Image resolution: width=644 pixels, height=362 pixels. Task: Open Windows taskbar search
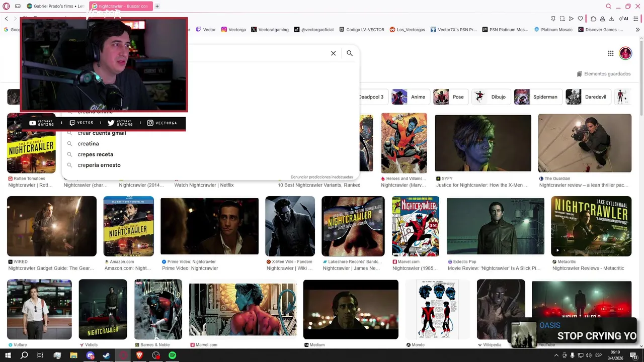24,355
